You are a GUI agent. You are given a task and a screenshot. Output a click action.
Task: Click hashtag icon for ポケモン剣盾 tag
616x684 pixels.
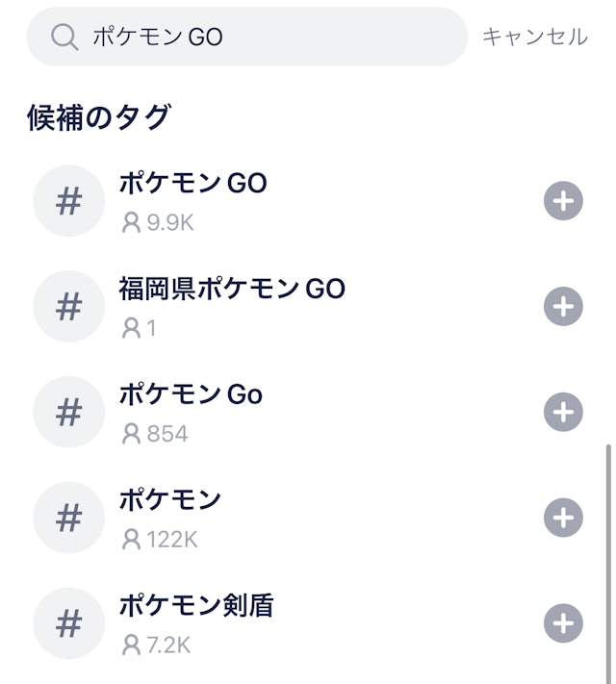pos(68,623)
